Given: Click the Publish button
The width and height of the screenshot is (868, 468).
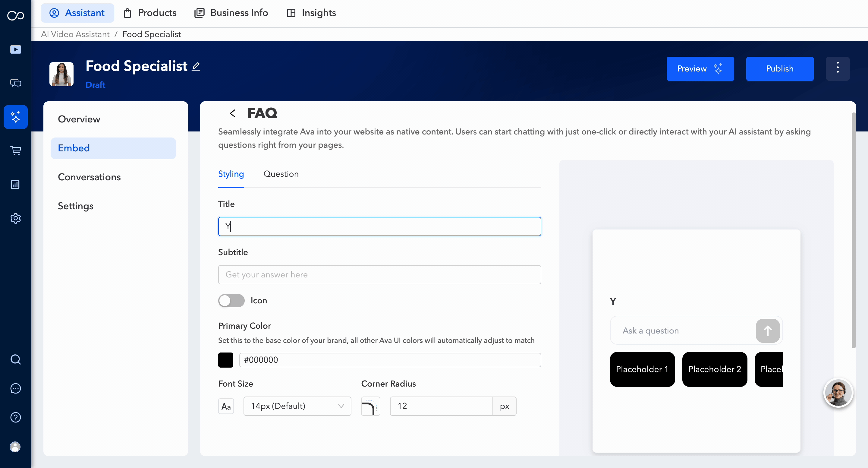Looking at the screenshot, I should pyautogui.click(x=780, y=68).
